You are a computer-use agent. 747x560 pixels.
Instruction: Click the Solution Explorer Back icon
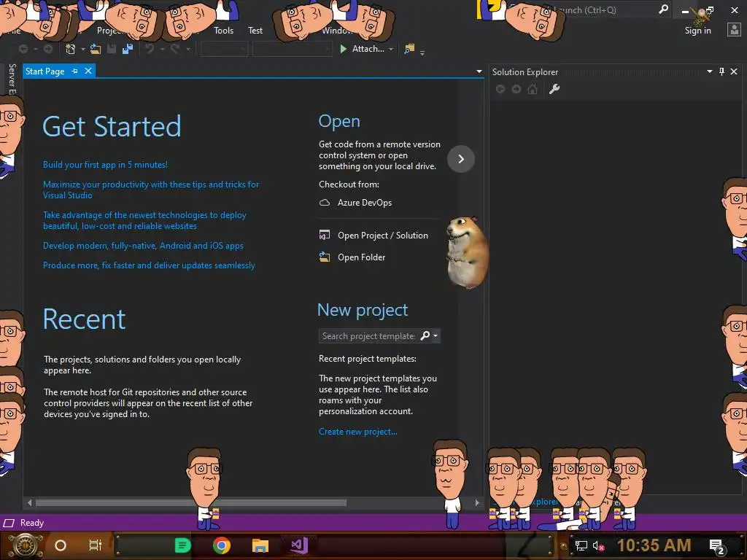pos(500,89)
